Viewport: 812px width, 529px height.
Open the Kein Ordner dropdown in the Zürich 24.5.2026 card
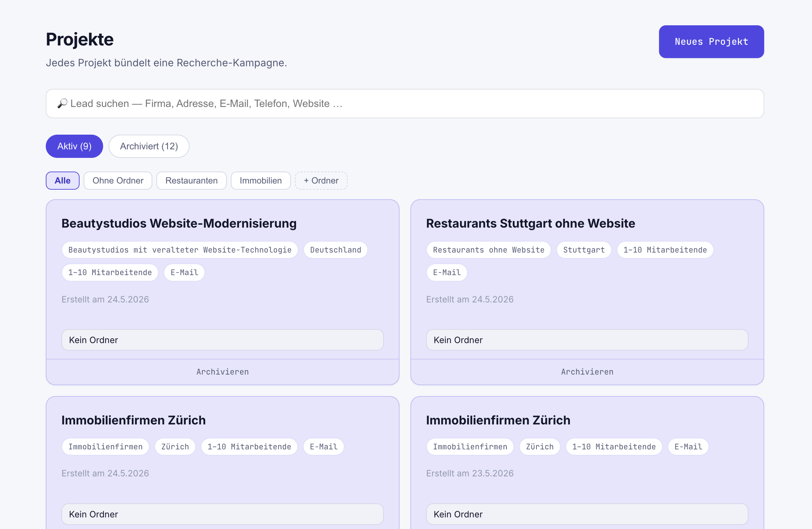[x=223, y=514]
